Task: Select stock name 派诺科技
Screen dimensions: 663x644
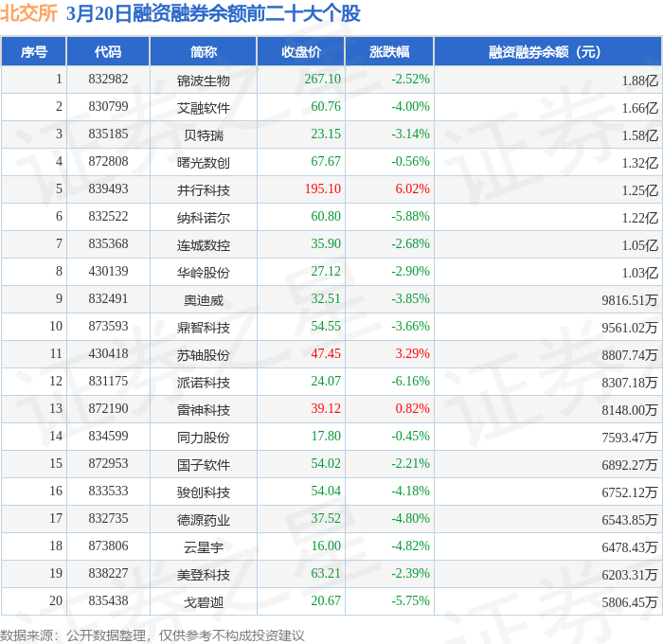Action: pyautogui.click(x=204, y=383)
